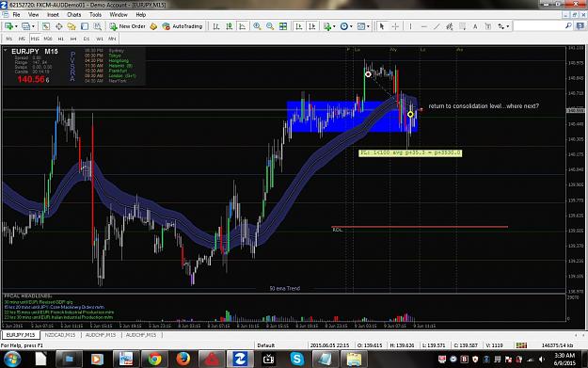Toggle Chart Shift button
Screen dimensions: 588x368
pyautogui.click(x=311, y=26)
